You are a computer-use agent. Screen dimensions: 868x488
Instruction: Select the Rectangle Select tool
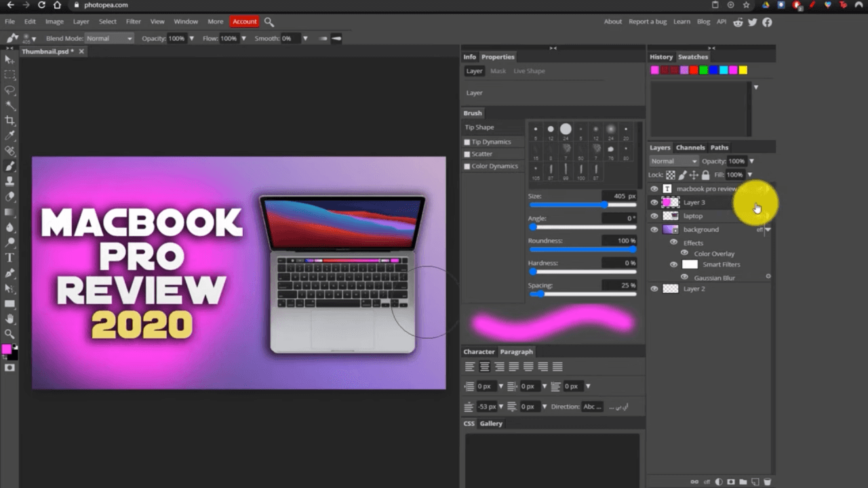(x=9, y=75)
